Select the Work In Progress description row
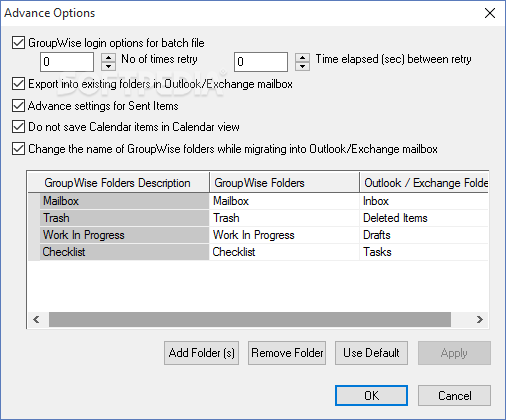This screenshot has height=420, width=506. click(124, 235)
